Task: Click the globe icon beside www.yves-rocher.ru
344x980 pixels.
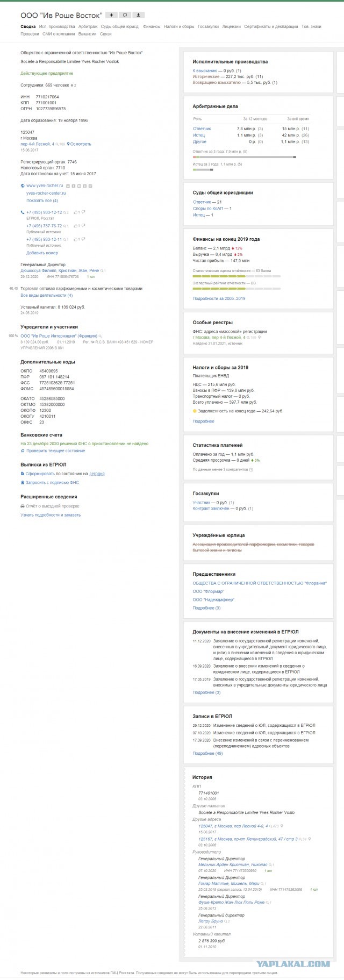Action: tap(23, 185)
